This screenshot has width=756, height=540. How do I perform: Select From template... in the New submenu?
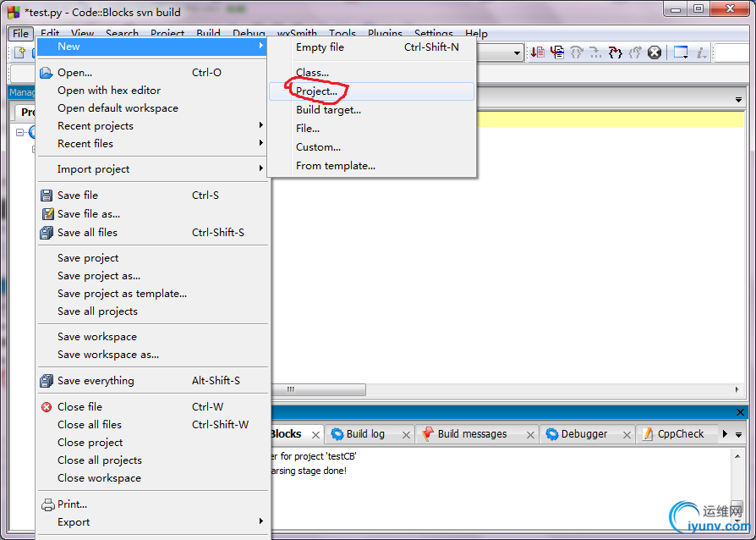(372, 166)
